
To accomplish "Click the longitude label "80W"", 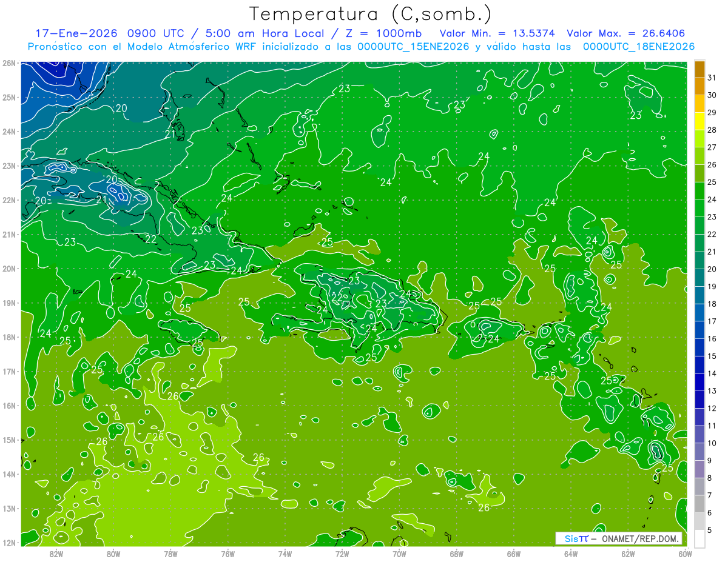I will (113, 554).
